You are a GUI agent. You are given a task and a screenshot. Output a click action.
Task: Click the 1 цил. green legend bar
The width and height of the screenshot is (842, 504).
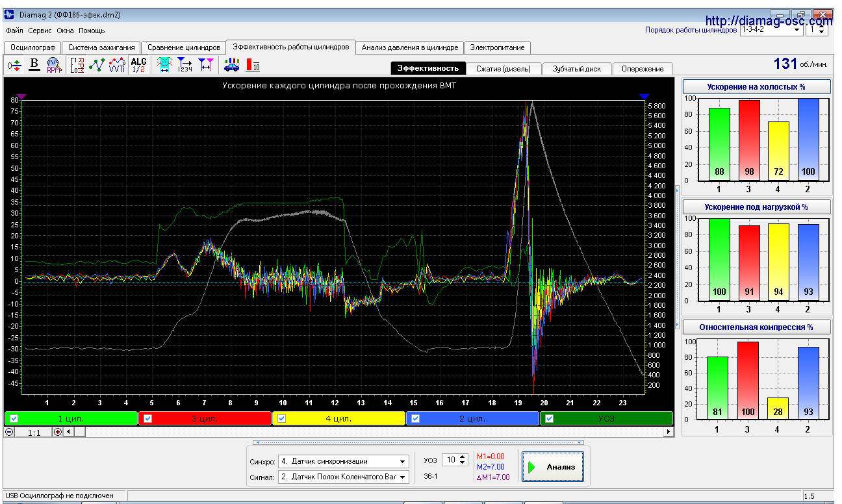tap(71, 418)
